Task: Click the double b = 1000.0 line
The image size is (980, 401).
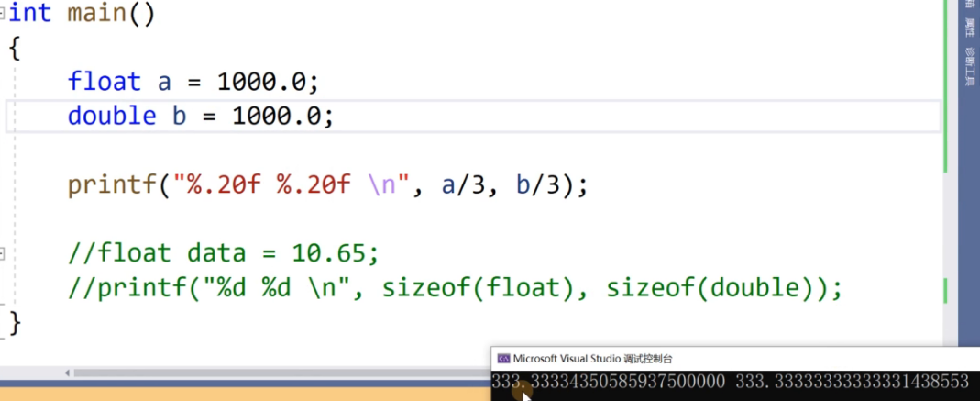Action: click(201, 117)
